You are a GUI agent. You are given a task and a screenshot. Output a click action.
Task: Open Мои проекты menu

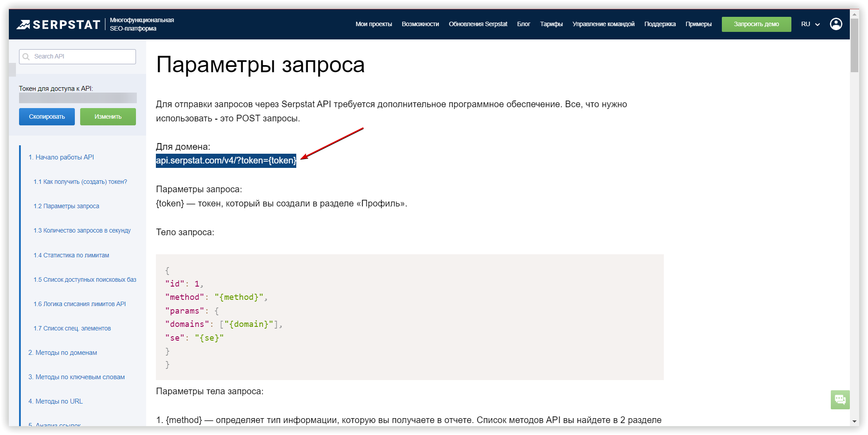pyautogui.click(x=374, y=24)
